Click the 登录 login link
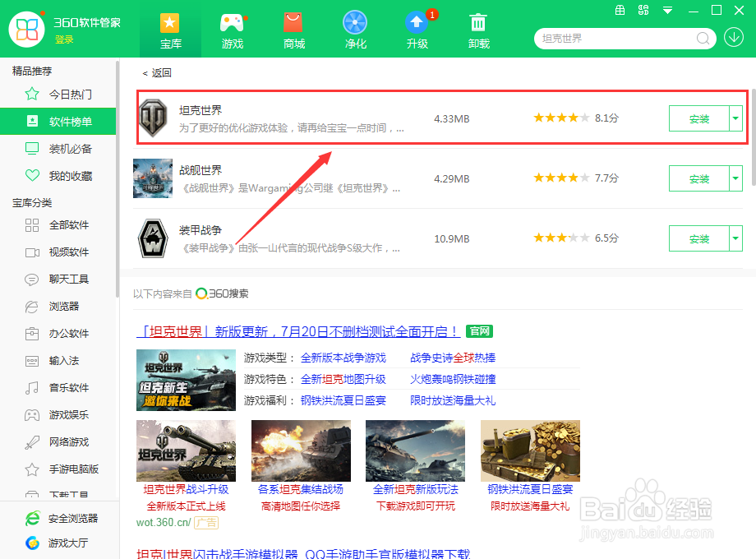The height and width of the screenshot is (559, 756). [x=64, y=39]
